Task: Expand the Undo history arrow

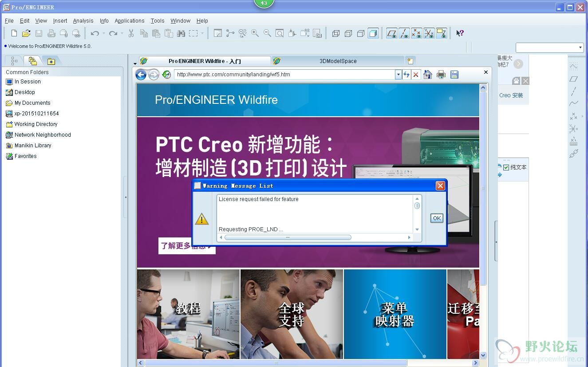Action: pyautogui.click(x=104, y=33)
